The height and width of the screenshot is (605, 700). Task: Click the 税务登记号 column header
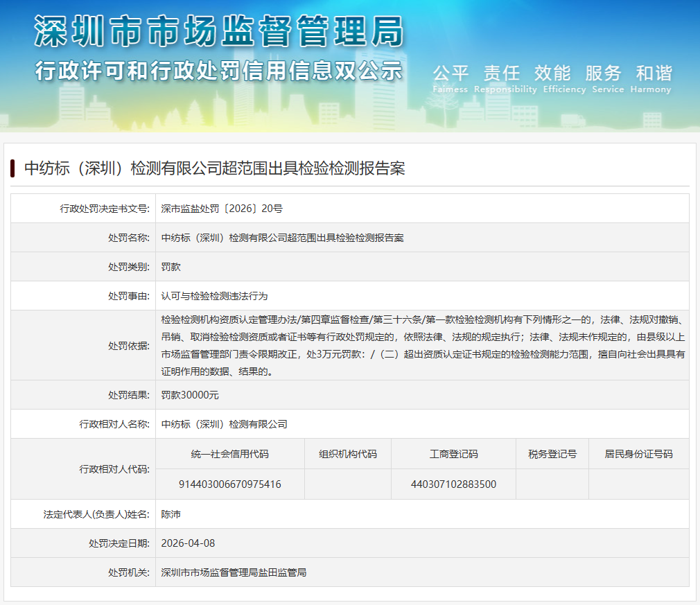(x=552, y=454)
